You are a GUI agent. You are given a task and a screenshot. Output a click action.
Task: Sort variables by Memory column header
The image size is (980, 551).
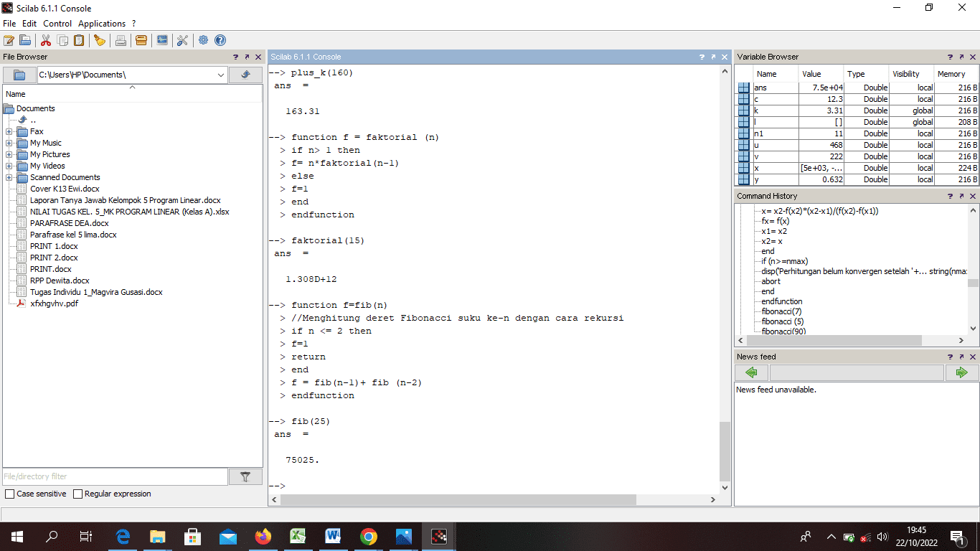[x=956, y=74]
